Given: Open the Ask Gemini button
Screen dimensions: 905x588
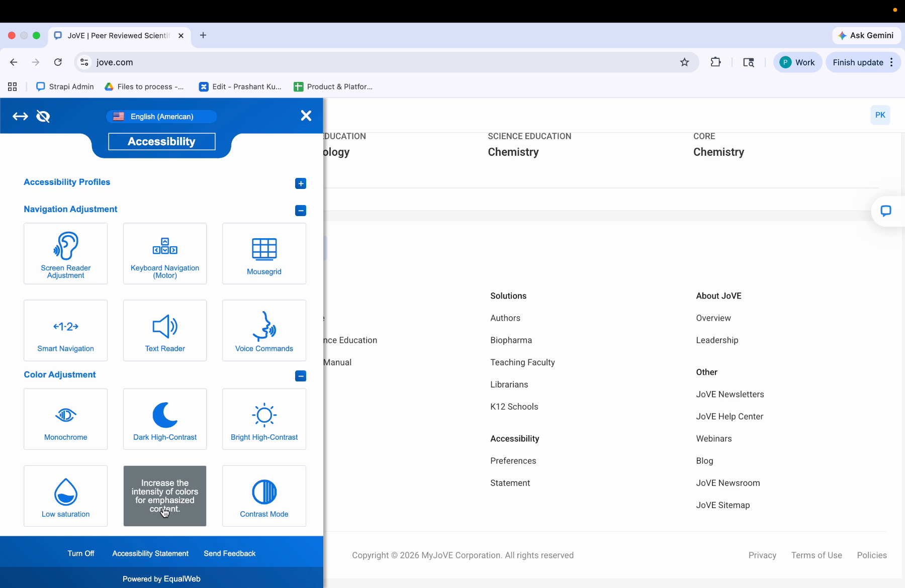Looking at the screenshot, I should pyautogui.click(x=866, y=36).
